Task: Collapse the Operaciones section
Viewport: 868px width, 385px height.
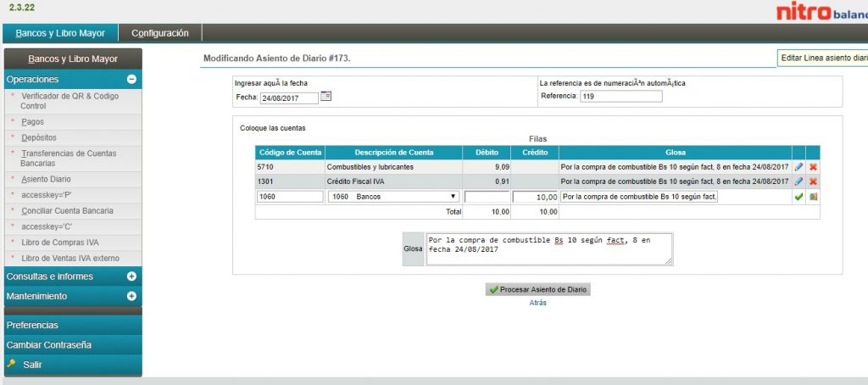Action: point(131,79)
